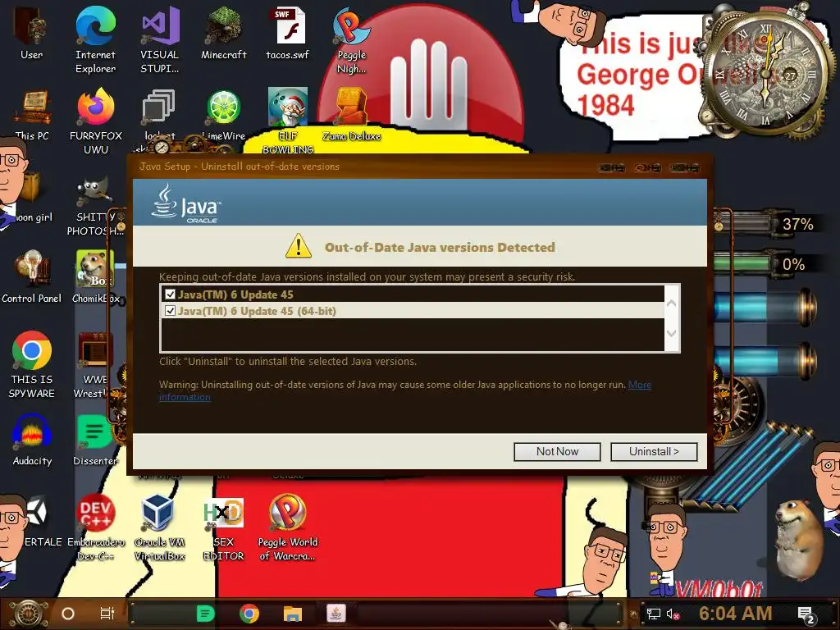Click the Not Now button
The image size is (840, 630).
point(557,452)
